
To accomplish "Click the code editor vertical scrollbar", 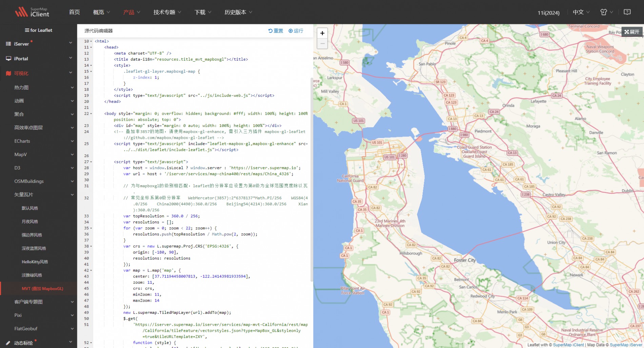I will point(311,179).
